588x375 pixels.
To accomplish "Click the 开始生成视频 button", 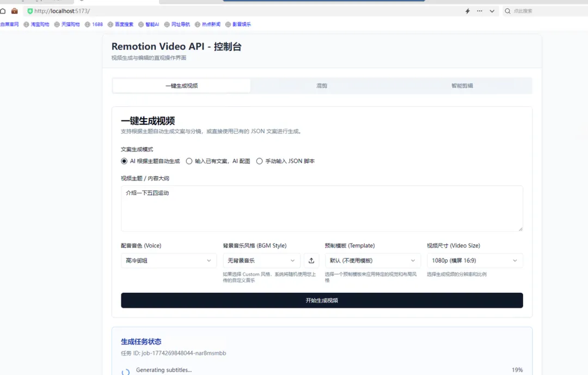I will (322, 300).
